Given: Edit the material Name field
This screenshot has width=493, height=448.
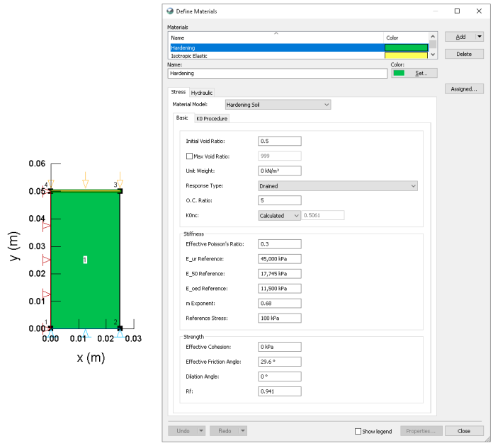Looking at the screenshot, I should pos(278,73).
